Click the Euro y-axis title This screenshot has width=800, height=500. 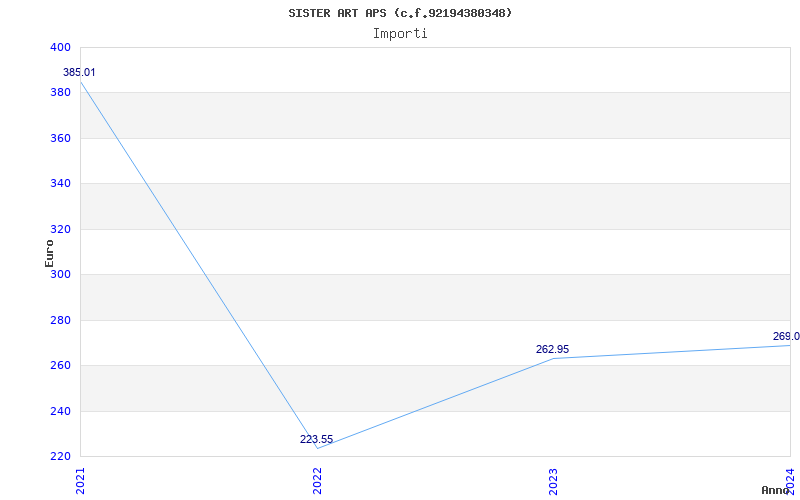tap(49, 252)
